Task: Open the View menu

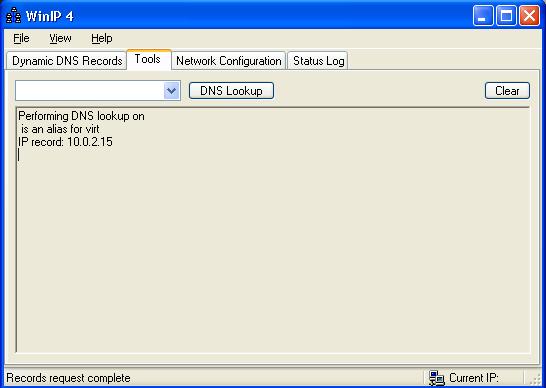Action: point(60,38)
